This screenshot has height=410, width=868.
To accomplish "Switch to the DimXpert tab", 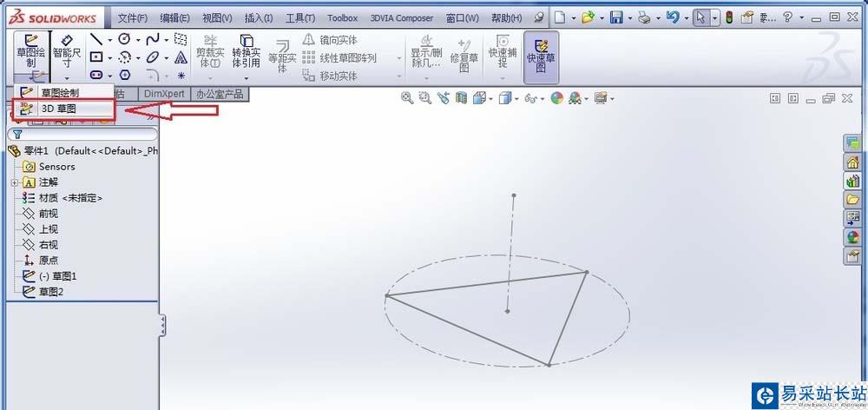I will (164, 94).
